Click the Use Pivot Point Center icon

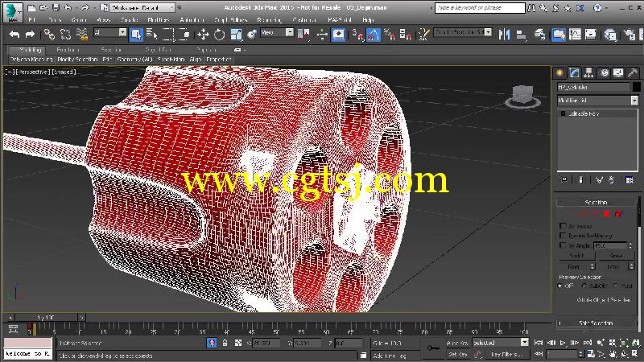304,35
